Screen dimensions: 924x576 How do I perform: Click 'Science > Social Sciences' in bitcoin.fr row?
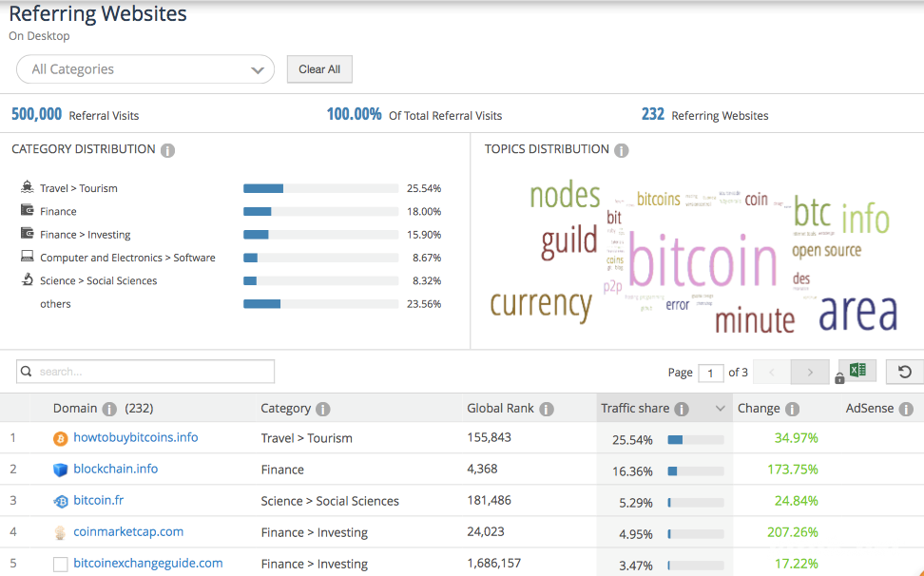click(x=330, y=501)
